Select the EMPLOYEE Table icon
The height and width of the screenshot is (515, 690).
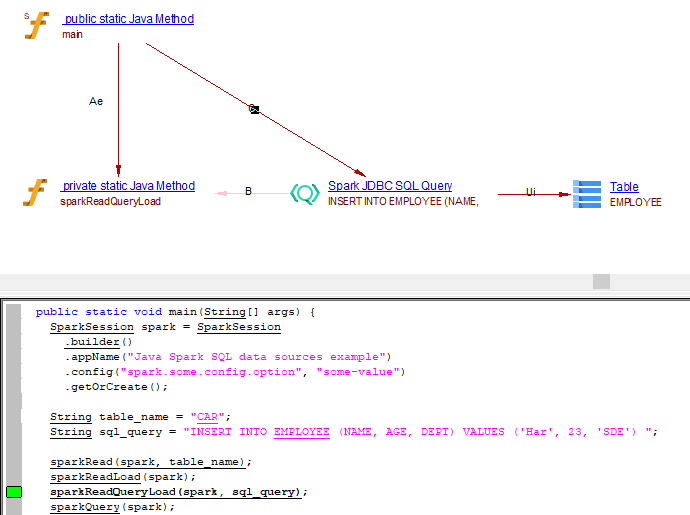coord(587,193)
